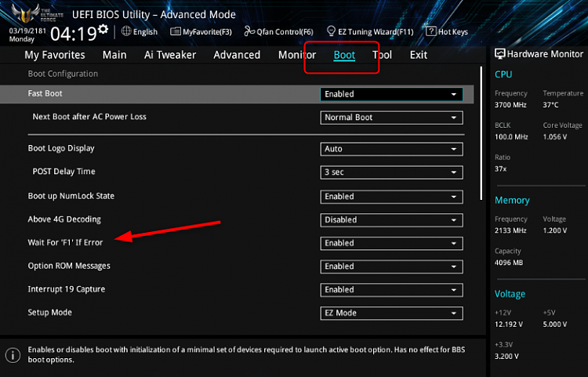The image size is (588, 377).
Task: Click the TUF logo emblem
Action: pos(26,14)
